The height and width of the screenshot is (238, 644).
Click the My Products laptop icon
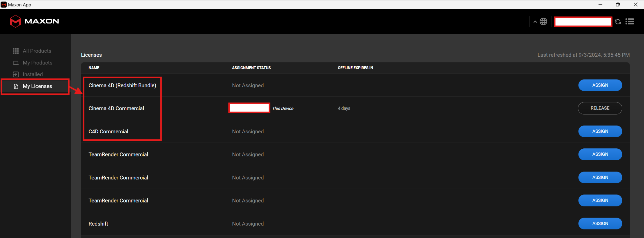pyautogui.click(x=16, y=63)
